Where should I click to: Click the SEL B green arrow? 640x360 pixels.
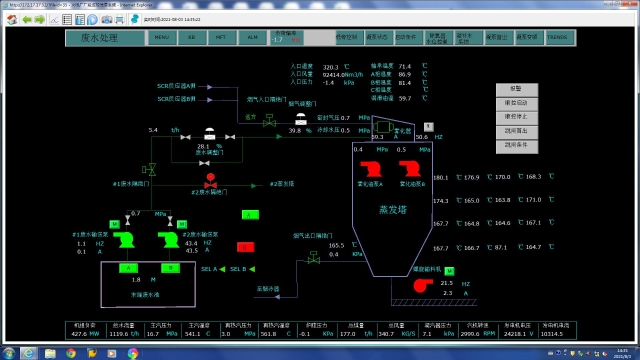click(252, 269)
